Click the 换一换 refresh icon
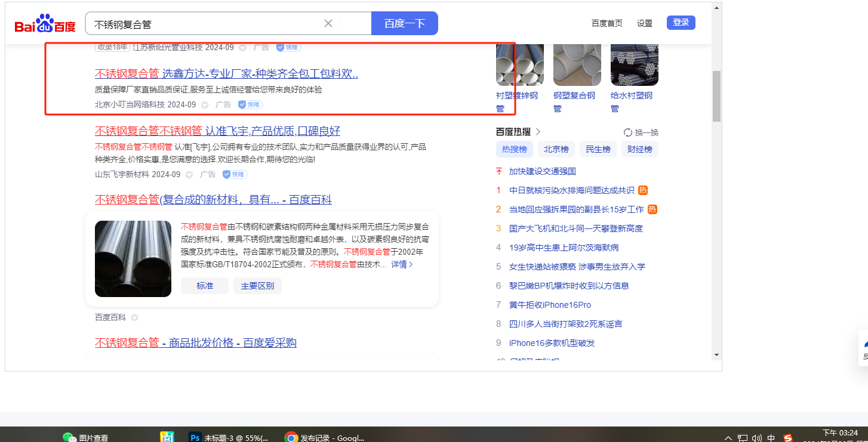The image size is (868, 442). [628, 132]
